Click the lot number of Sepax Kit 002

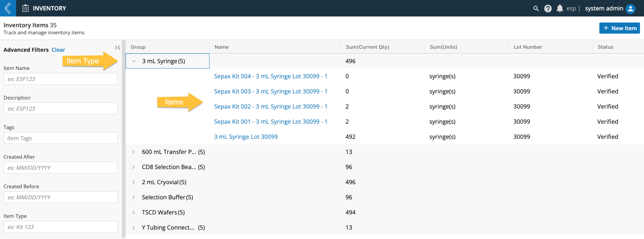coord(521,106)
